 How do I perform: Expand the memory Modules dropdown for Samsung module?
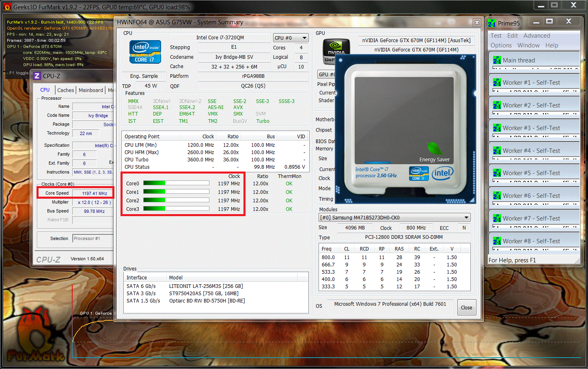pyautogui.click(x=395, y=218)
